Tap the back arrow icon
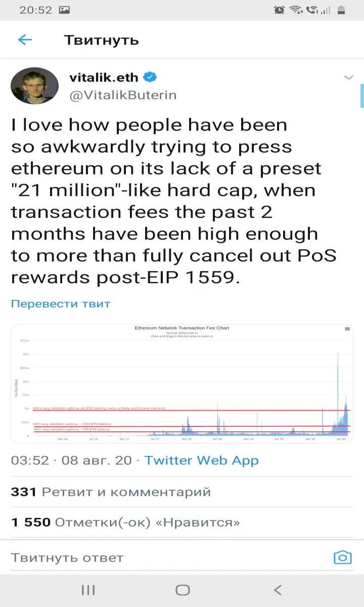 point(24,40)
